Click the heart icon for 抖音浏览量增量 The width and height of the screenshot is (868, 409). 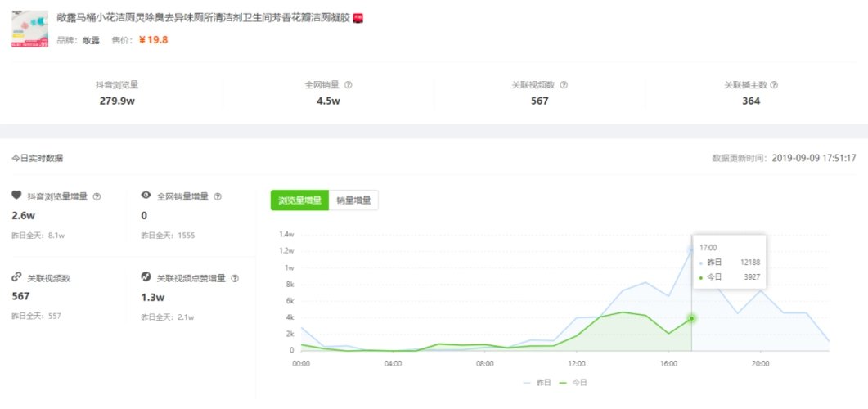pos(16,196)
